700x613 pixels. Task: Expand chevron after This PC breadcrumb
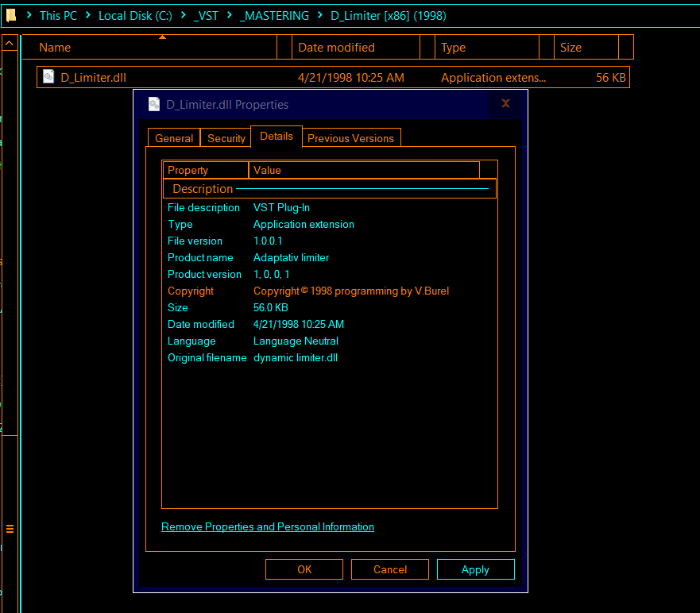(88, 16)
